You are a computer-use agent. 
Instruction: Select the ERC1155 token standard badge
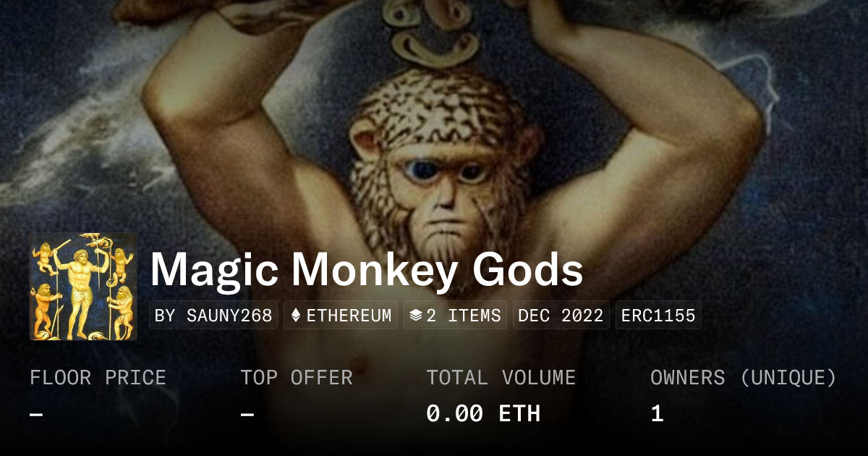point(658,316)
